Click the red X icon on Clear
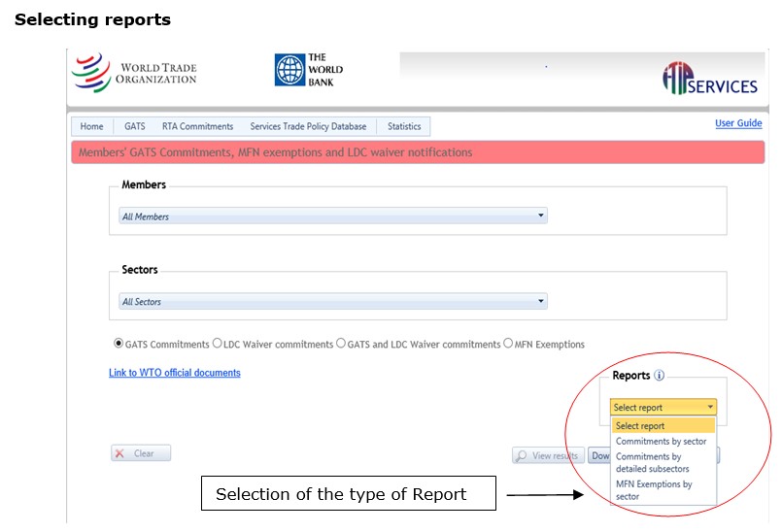Viewport: 782px width, 532px height. click(119, 453)
